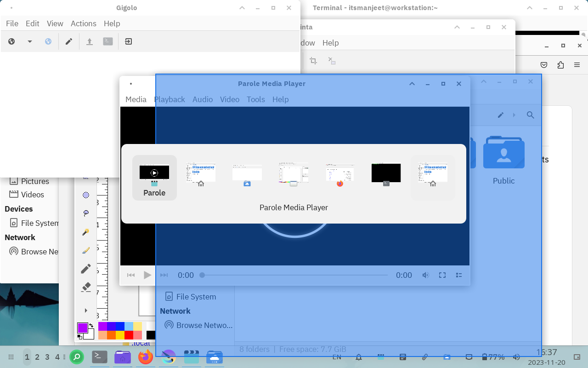Select the Edit bookmark pencil icon in Gigolo

69,41
